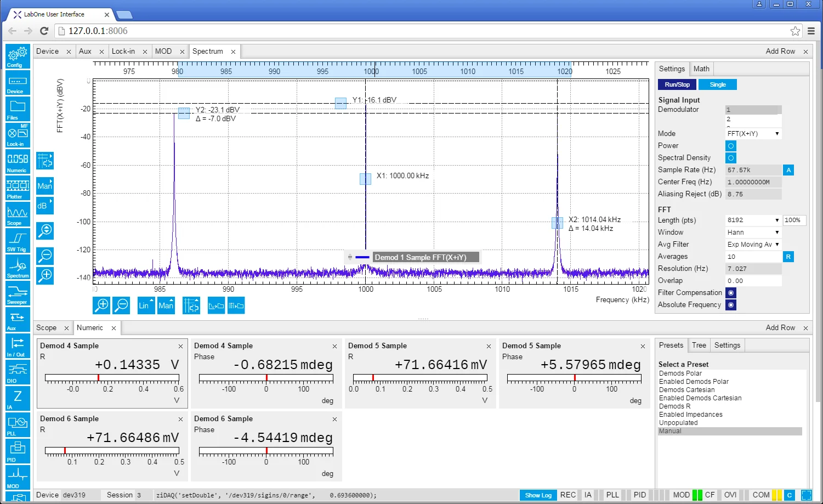Zoom in vertical axis of spectrum plot
823x504 pixels.
pyautogui.click(x=45, y=276)
